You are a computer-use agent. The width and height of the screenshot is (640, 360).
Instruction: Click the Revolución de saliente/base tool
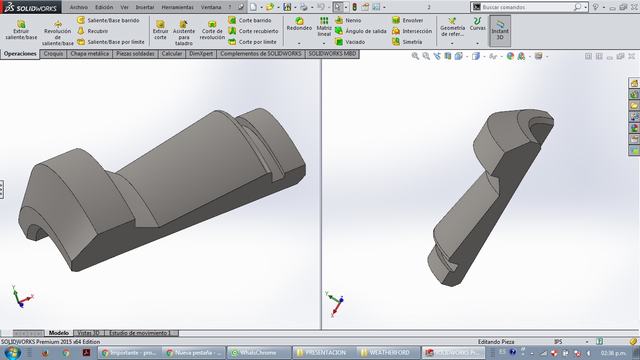58,32
